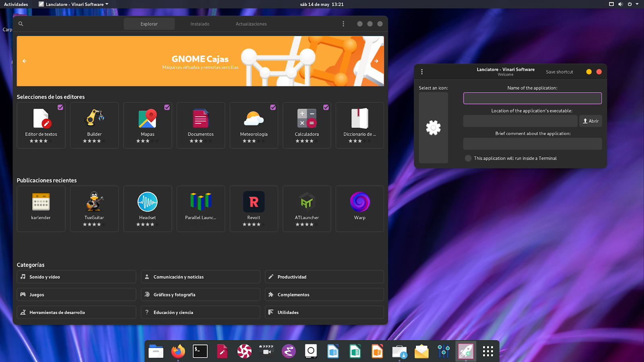Image resolution: width=644 pixels, height=362 pixels.
Task: Open the Parallel Launcher app page
Action: click(x=200, y=208)
